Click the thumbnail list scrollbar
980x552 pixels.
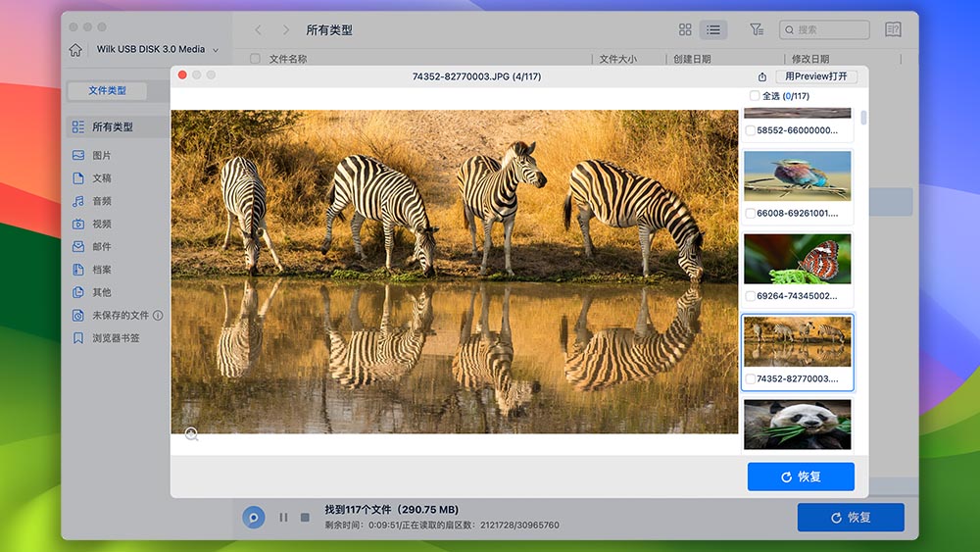click(863, 118)
